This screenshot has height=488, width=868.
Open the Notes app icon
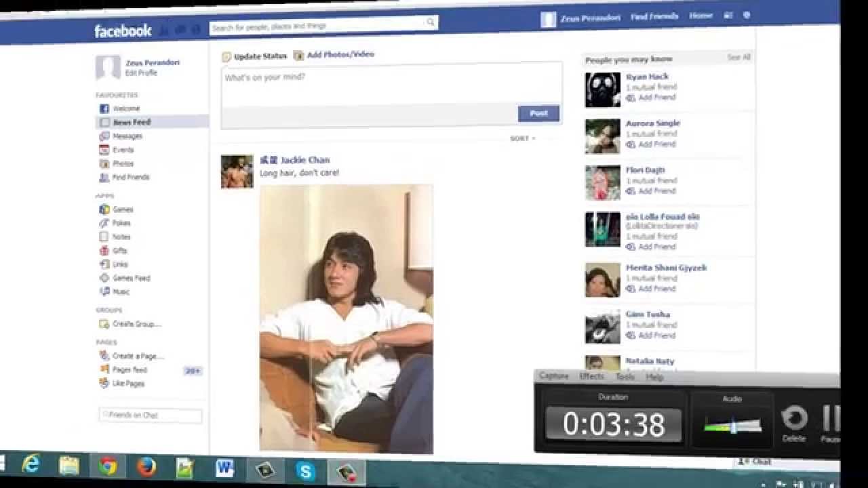[x=104, y=237]
